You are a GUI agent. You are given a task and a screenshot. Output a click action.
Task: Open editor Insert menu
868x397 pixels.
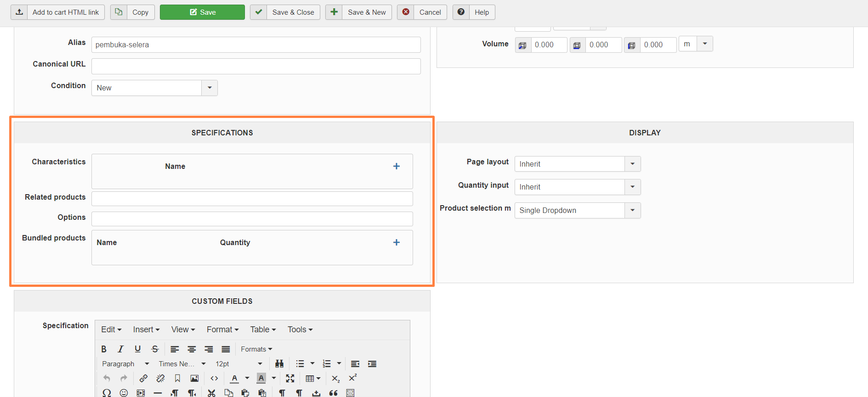pyautogui.click(x=146, y=330)
